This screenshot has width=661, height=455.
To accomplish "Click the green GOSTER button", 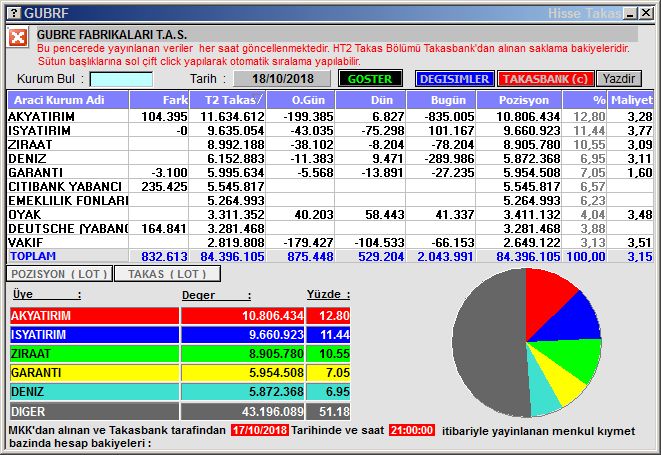I will point(370,79).
